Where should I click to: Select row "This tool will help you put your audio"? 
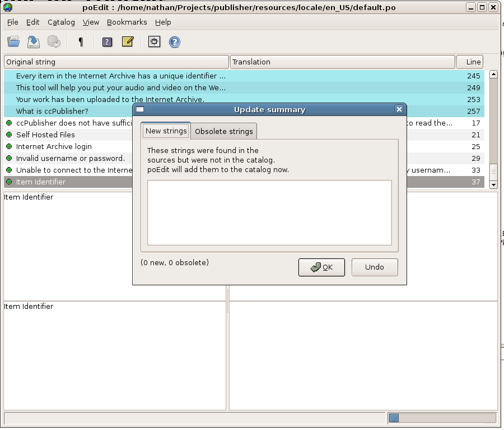pos(244,87)
